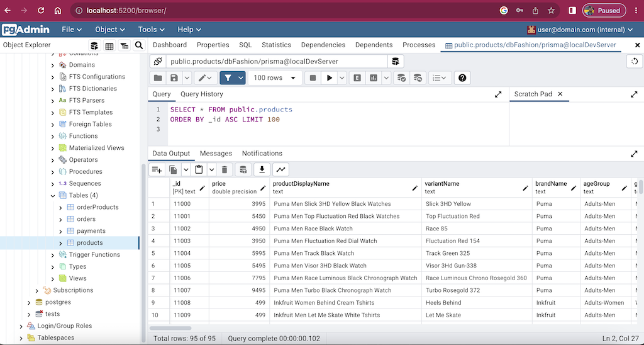
Task: Edit the price column pencil icon
Action: (264, 188)
